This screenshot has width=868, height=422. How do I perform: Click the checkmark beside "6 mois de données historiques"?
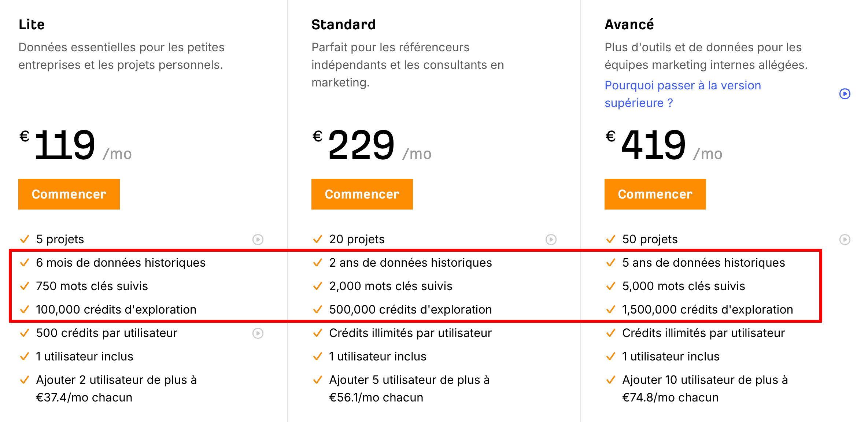[25, 263]
